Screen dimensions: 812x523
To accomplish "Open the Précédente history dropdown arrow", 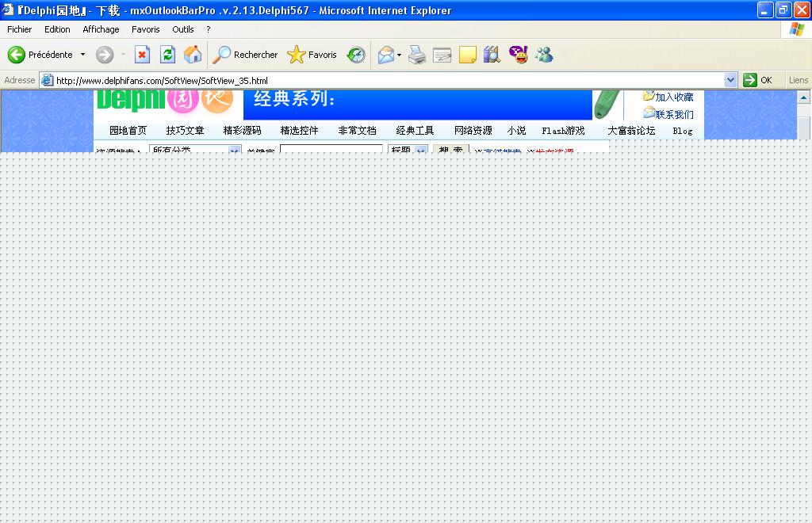I will tap(82, 55).
